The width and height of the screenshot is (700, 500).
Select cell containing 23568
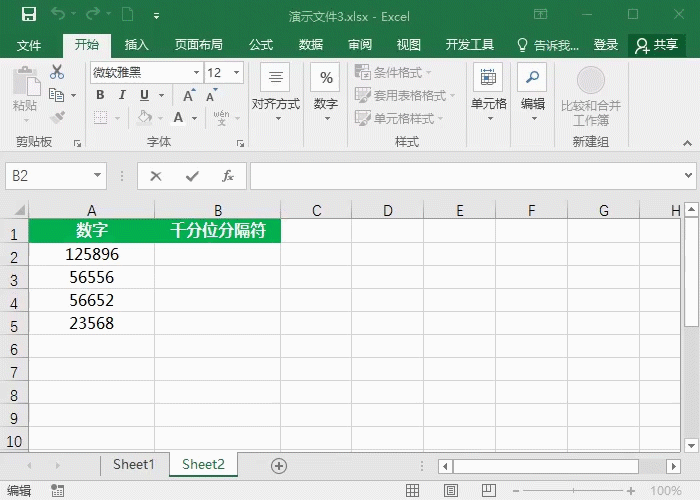(x=92, y=323)
